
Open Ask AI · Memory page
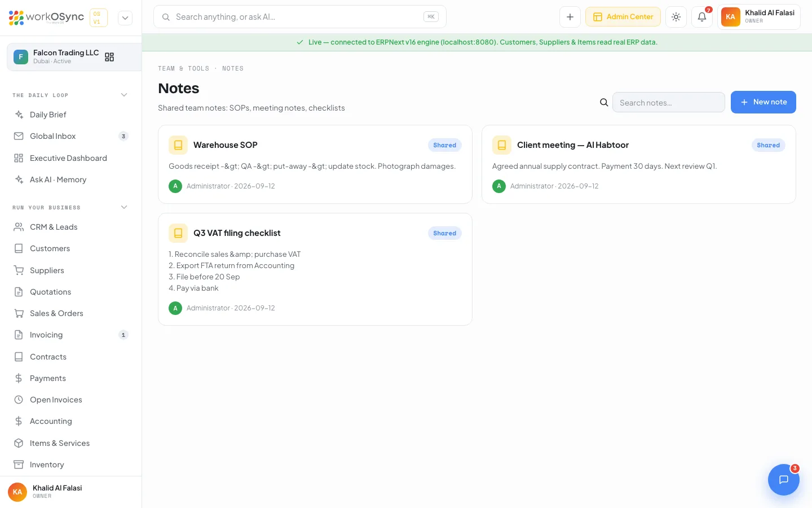tap(71, 179)
